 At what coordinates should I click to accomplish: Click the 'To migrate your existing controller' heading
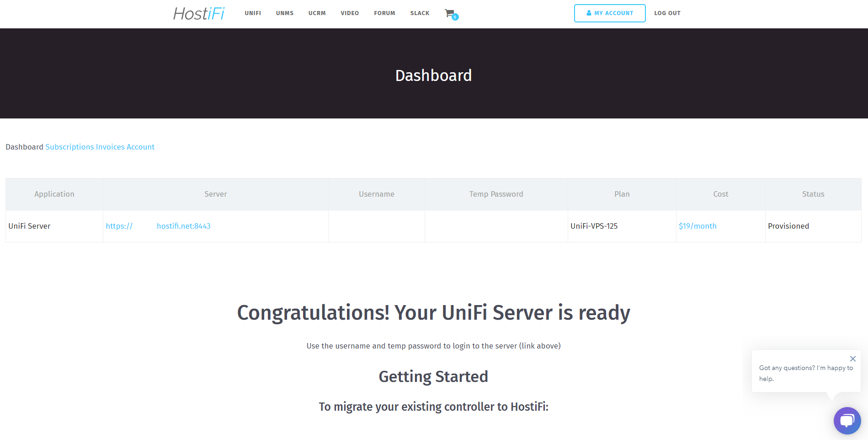(433, 407)
